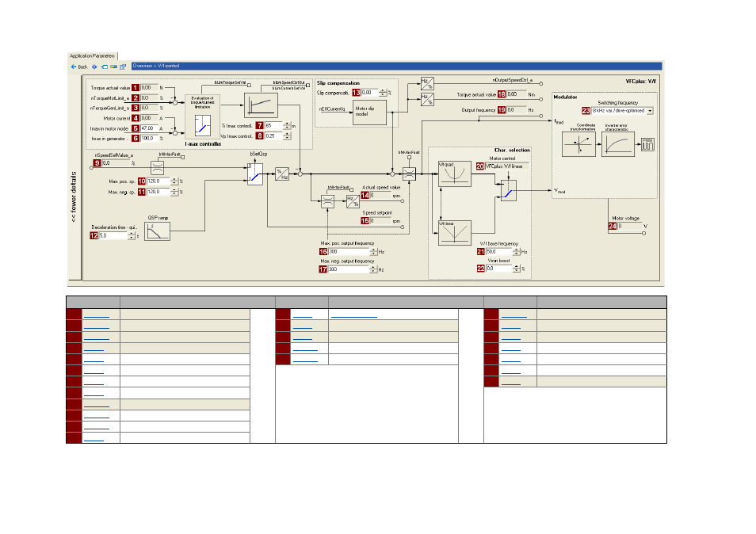Viewport: 756px width, 534px height.
Task: Click the Slip compensation input field
Action: 370,93
